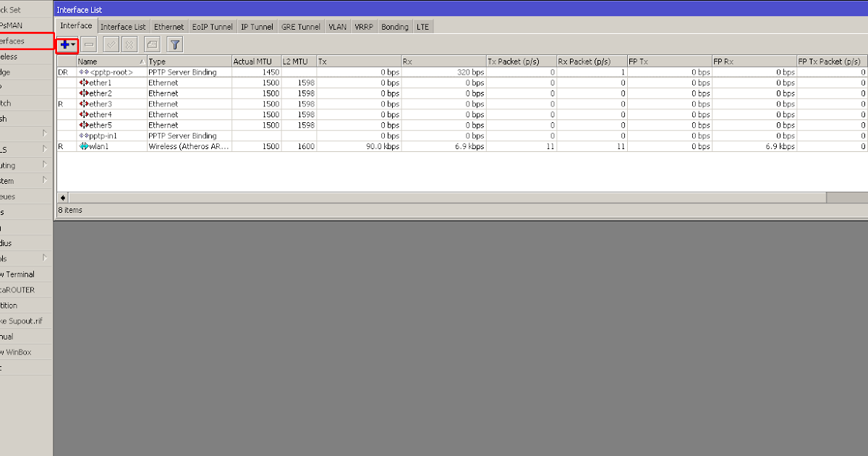Viewport: 868px width, 456px height.
Task: Click the horizontal scrollbar left arrow
Action: (62, 197)
